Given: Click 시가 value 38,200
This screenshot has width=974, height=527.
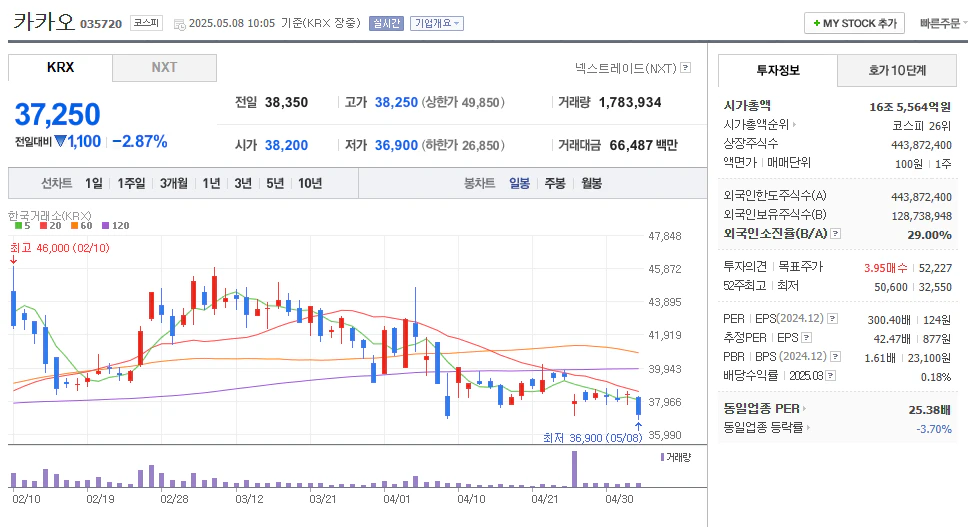Looking at the screenshot, I should pos(286,145).
